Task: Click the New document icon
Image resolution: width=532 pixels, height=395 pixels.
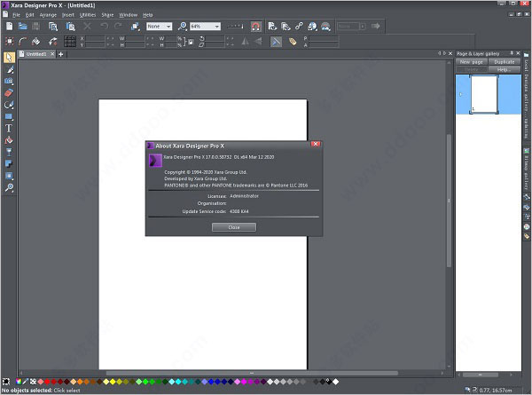Action: pyautogui.click(x=9, y=26)
